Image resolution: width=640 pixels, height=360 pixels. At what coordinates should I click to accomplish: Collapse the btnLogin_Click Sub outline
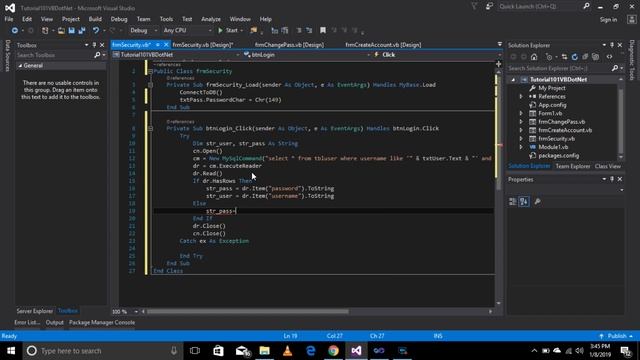(x=150, y=129)
